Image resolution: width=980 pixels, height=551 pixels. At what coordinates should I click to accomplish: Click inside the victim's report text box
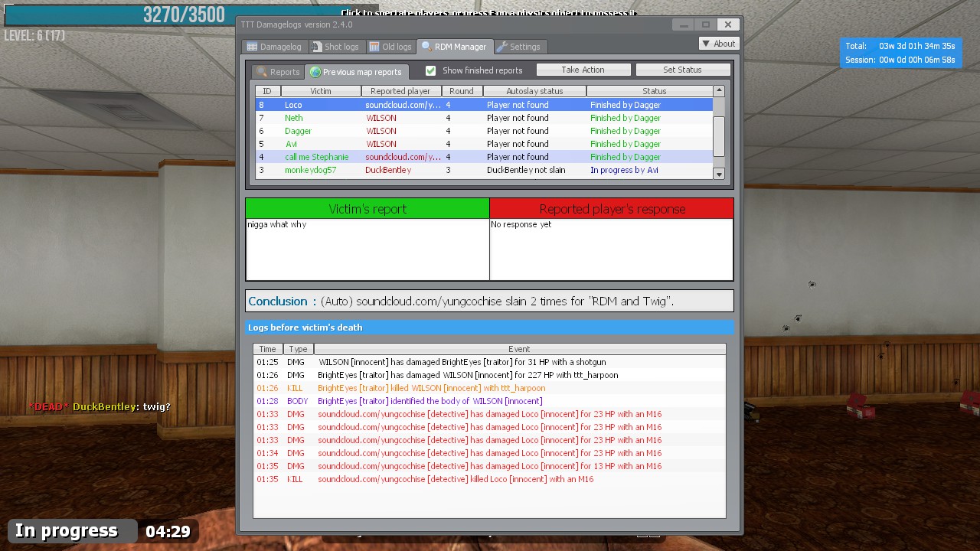(367, 249)
